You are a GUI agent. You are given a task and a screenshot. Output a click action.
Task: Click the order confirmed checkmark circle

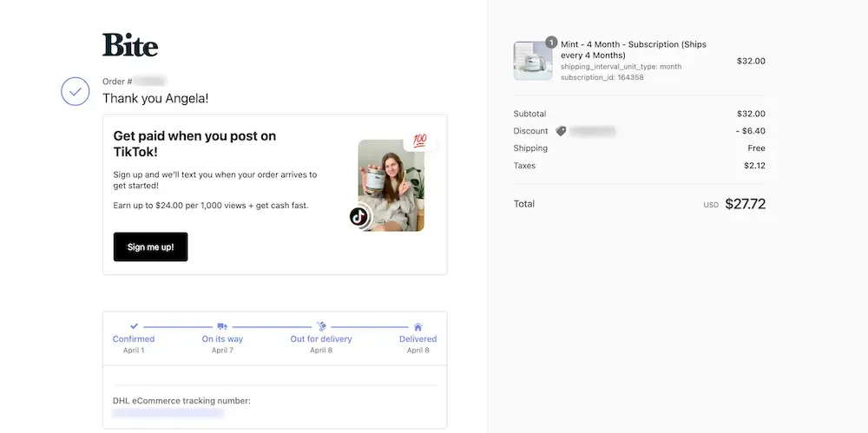[x=76, y=91]
